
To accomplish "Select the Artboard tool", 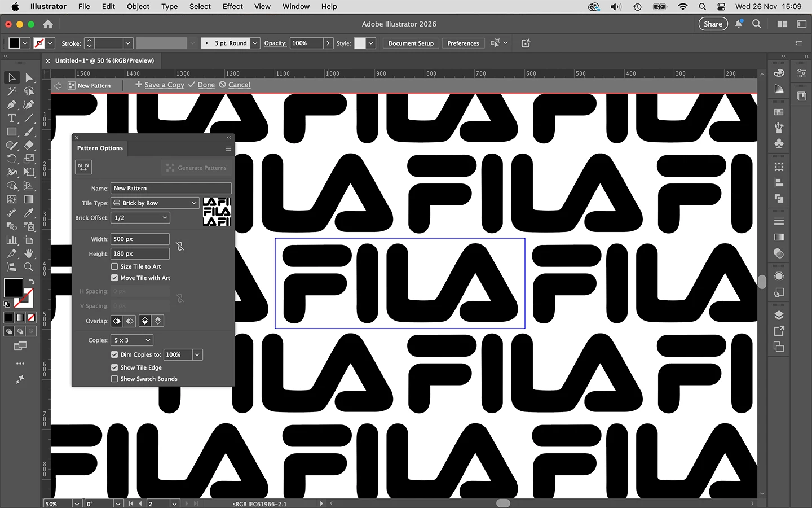I will (x=29, y=240).
